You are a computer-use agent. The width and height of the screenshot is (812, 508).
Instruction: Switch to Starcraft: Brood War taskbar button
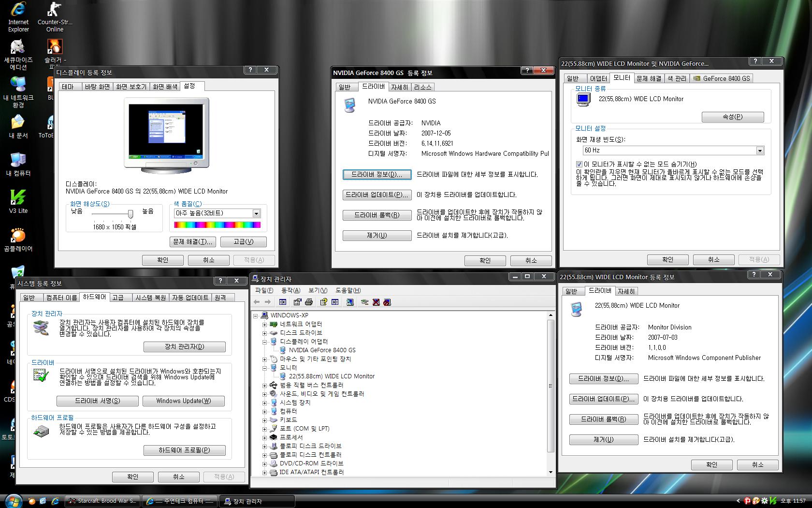[x=103, y=501]
